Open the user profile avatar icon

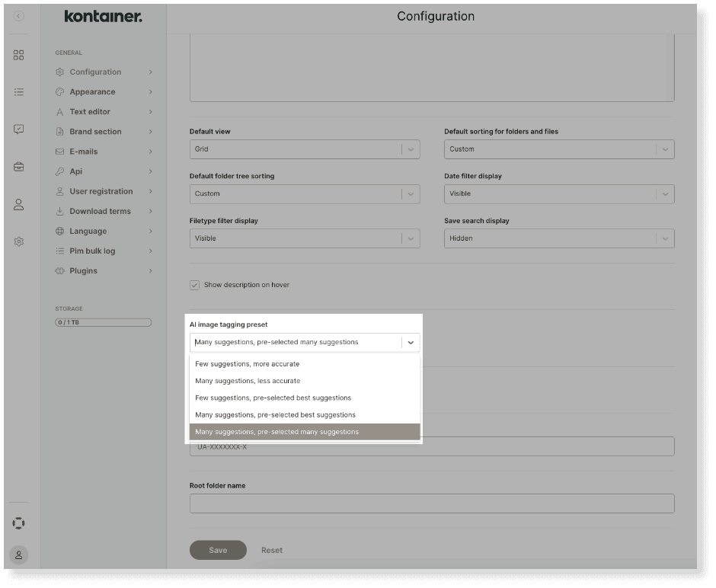(x=19, y=555)
